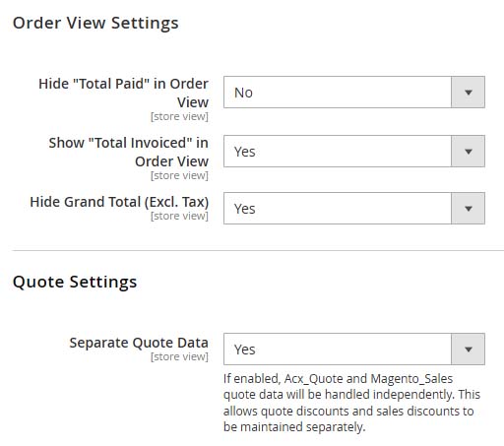Collapse the Quote Settings section heading

[75, 282]
